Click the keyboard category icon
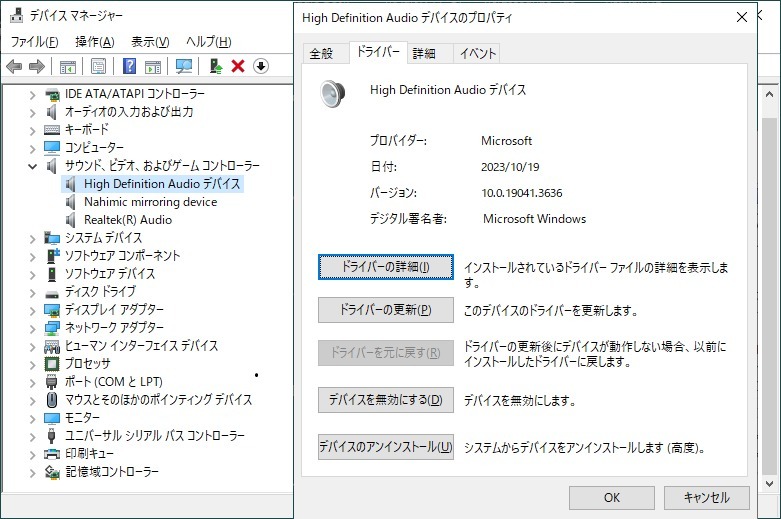Screen dimensions: 781x519 [x=52, y=130]
